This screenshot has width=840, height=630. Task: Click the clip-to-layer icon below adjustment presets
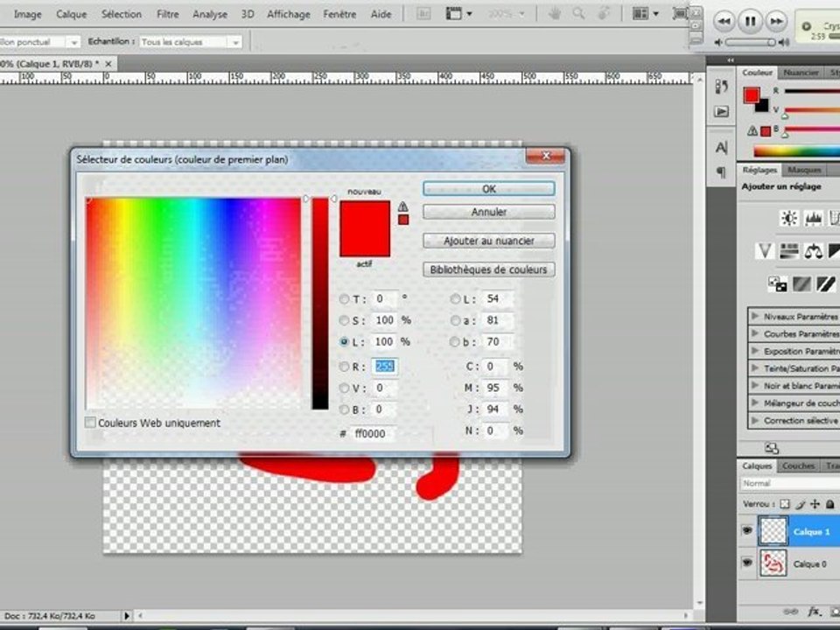click(x=772, y=448)
